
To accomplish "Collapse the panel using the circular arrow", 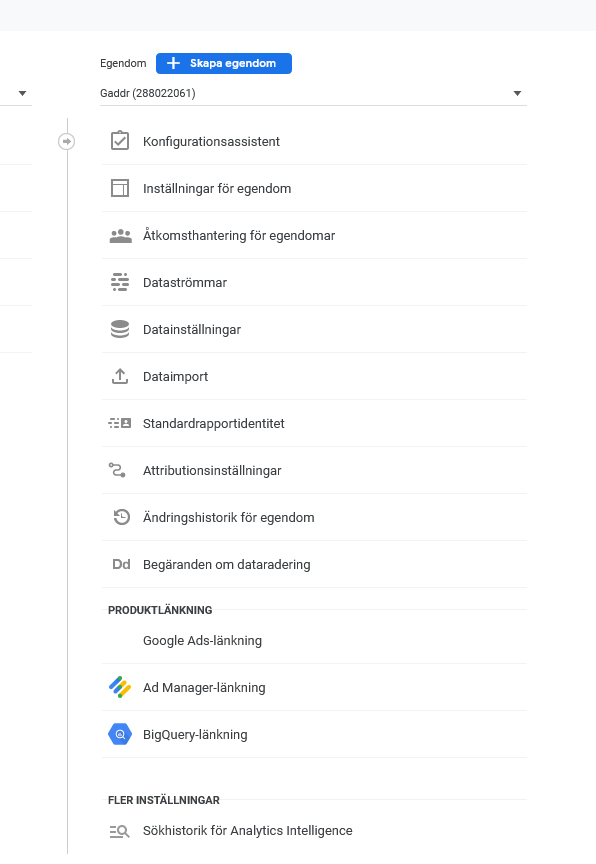I will (x=66, y=142).
